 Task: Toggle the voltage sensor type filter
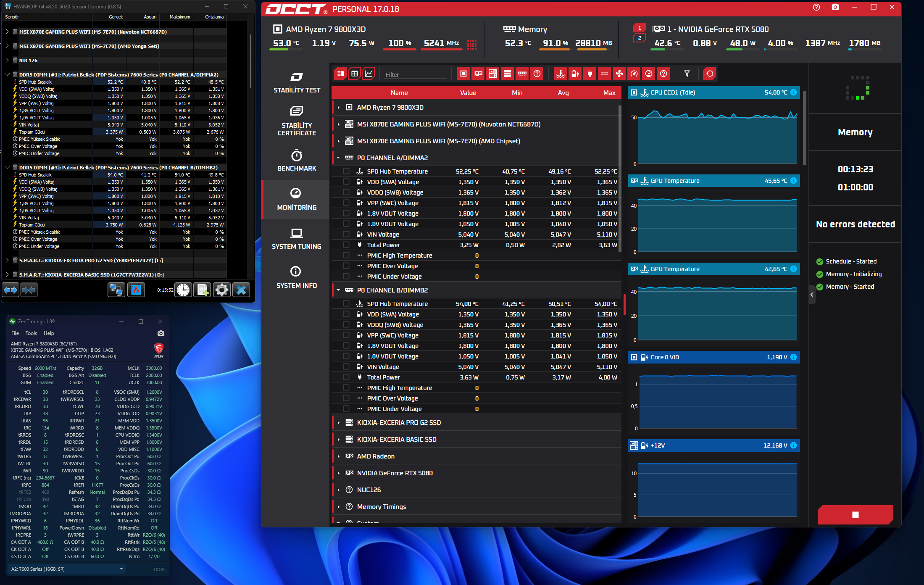[575, 74]
